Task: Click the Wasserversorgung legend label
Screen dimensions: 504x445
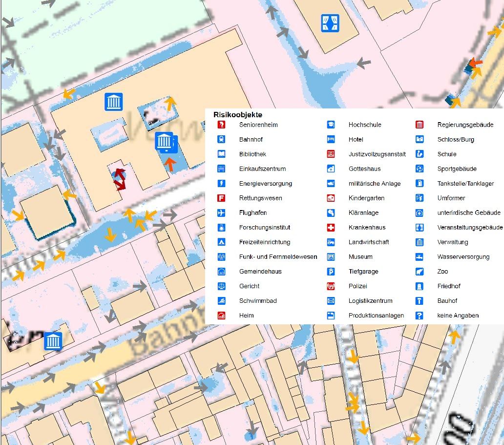Action: coord(463,257)
